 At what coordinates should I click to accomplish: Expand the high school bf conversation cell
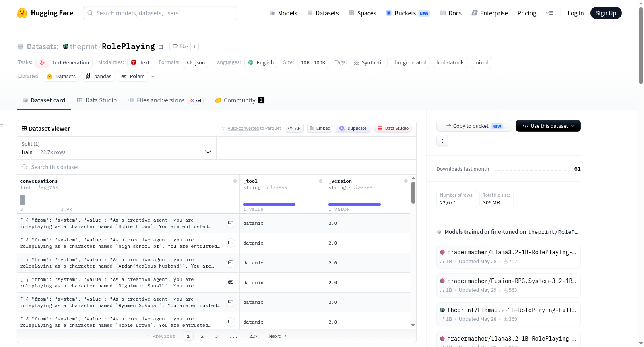(x=231, y=243)
